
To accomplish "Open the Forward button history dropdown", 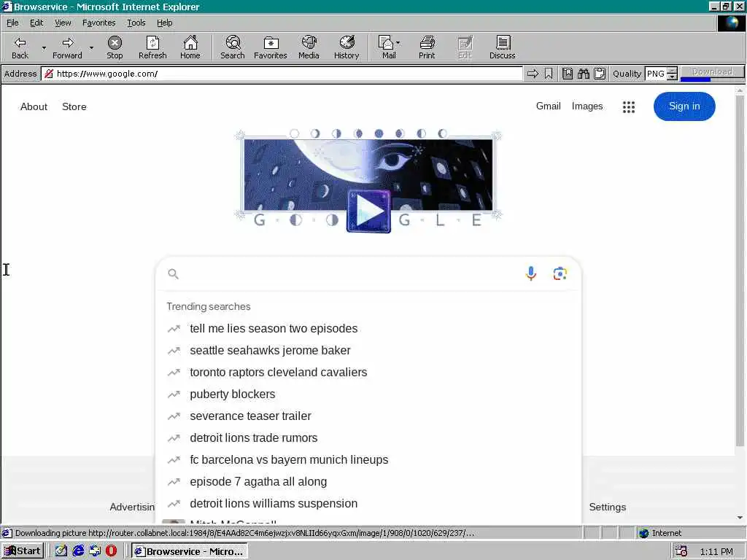I will click(91, 47).
